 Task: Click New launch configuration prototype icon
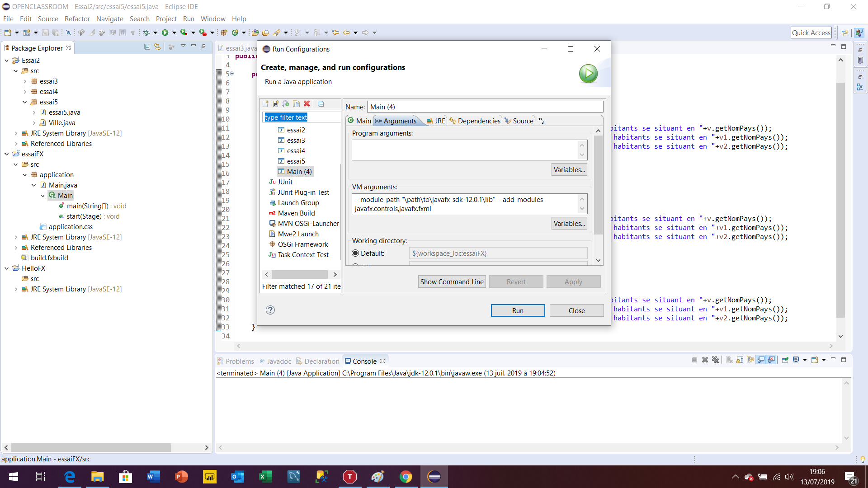pos(276,104)
